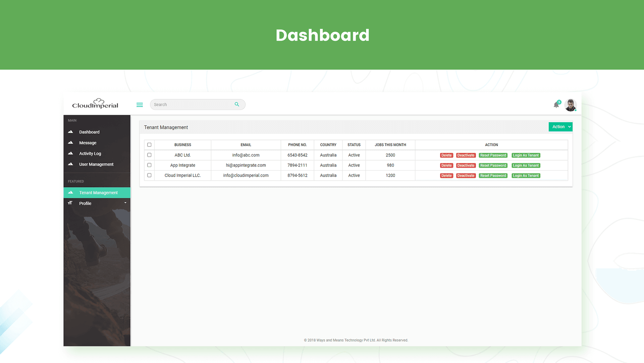Click the Tenant Management sidebar icon
Screen dimensions: 644x363
click(70, 192)
